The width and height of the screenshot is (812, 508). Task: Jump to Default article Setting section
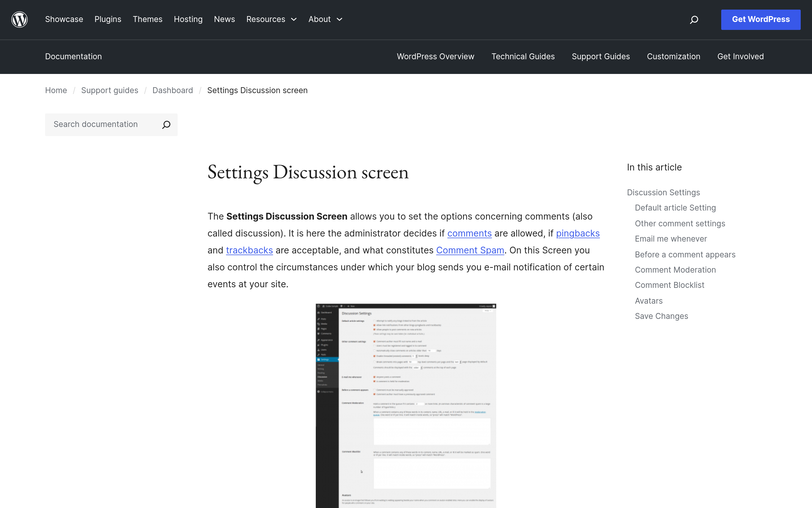click(x=675, y=208)
